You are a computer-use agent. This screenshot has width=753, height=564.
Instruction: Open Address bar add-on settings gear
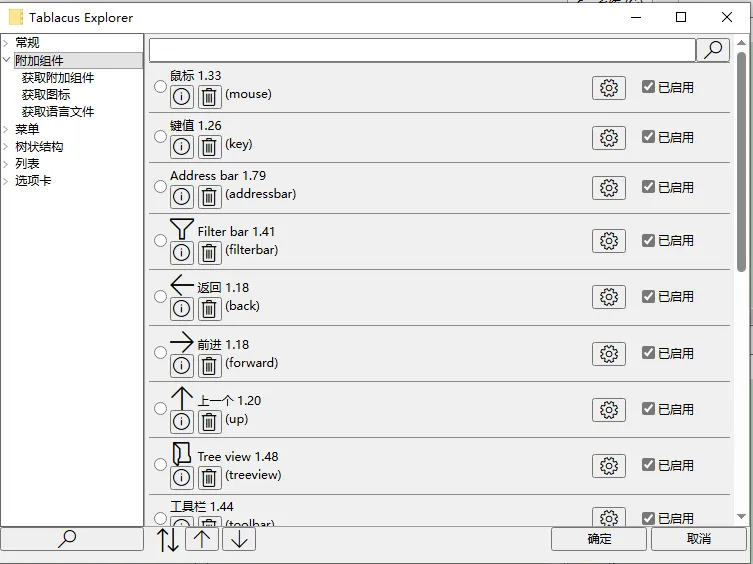[609, 188]
